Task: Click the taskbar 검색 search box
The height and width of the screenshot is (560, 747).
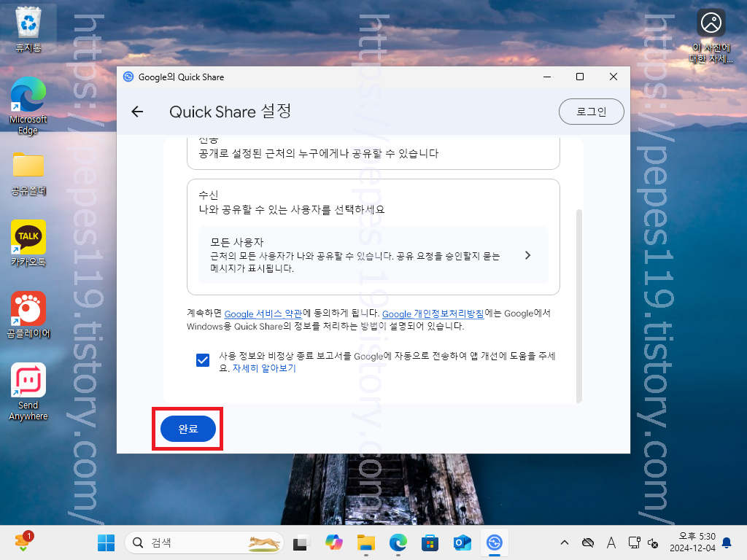Action: (x=204, y=542)
